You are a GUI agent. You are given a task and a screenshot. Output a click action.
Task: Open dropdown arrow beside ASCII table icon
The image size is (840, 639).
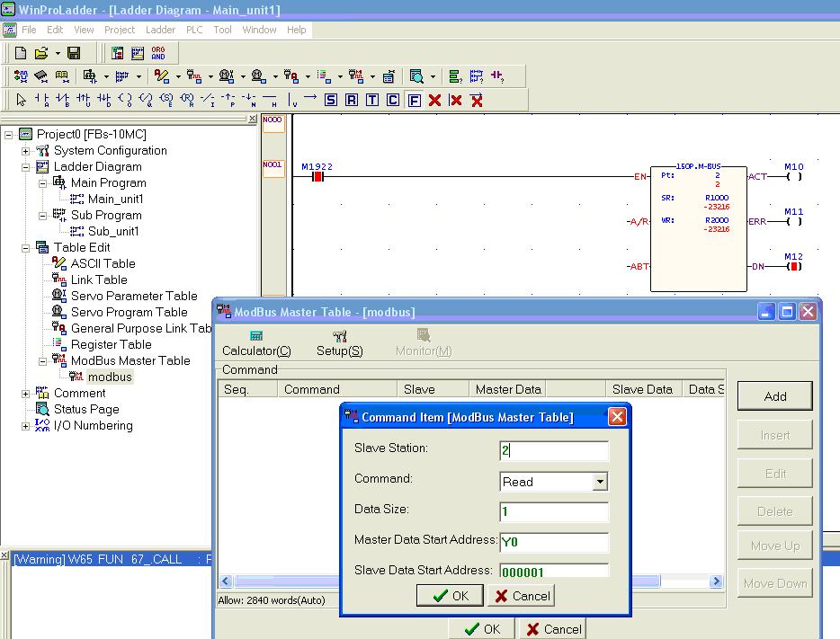tap(178, 76)
